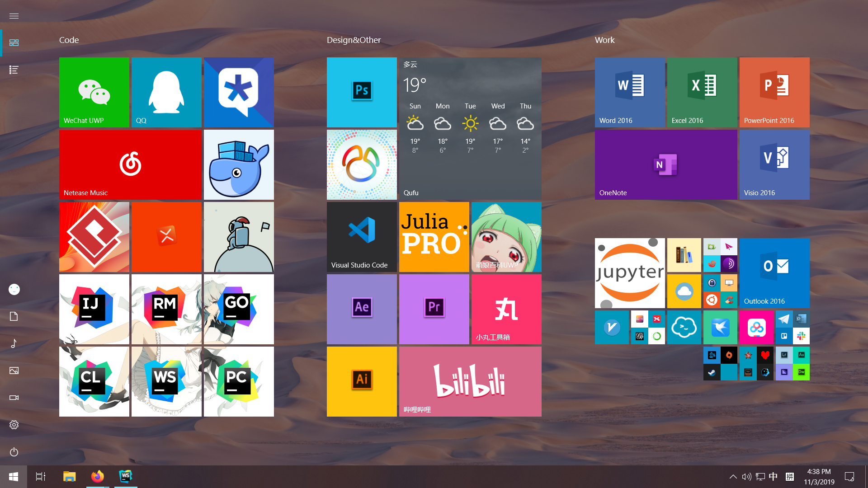
Task: Open the cloud terminal tile
Action: pyautogui.click(x=684, y=327)
